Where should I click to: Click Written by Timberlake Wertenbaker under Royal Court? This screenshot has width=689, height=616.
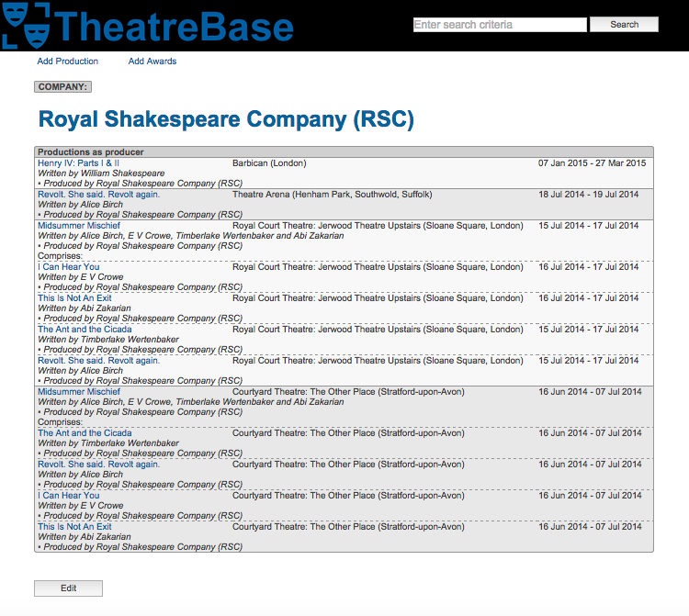pyautogui.click(x=108, y=340)
